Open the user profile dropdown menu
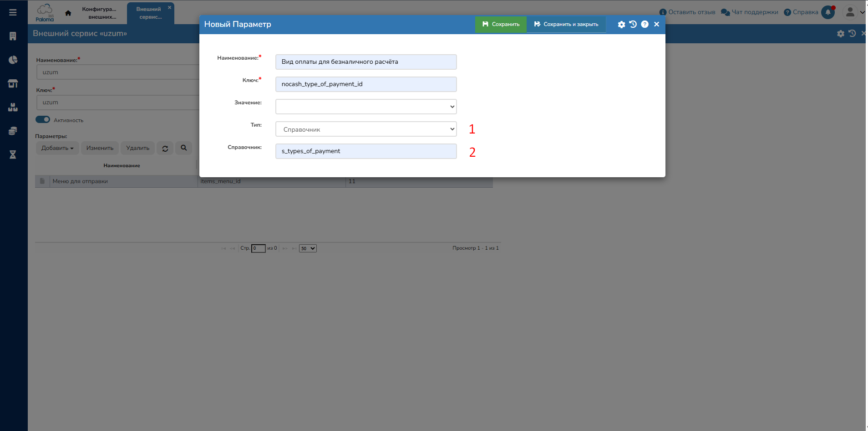The image size is (868, 431). click(853, 12)
